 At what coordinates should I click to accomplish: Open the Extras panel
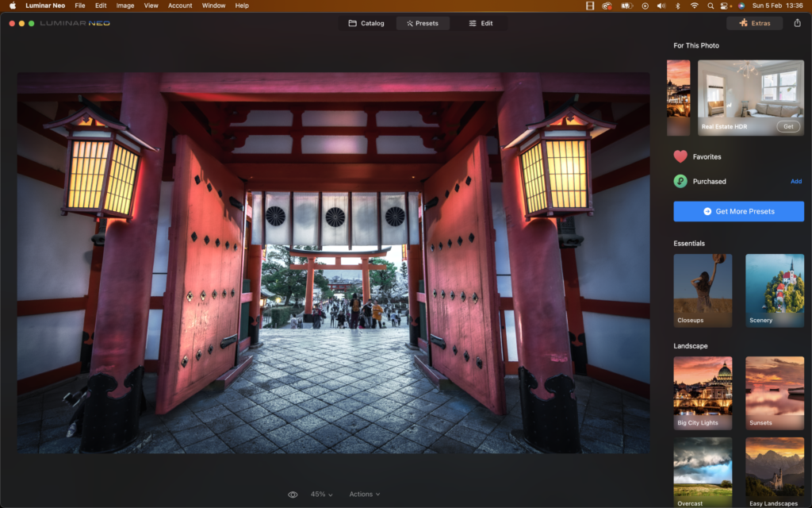[x=755, y=23]
